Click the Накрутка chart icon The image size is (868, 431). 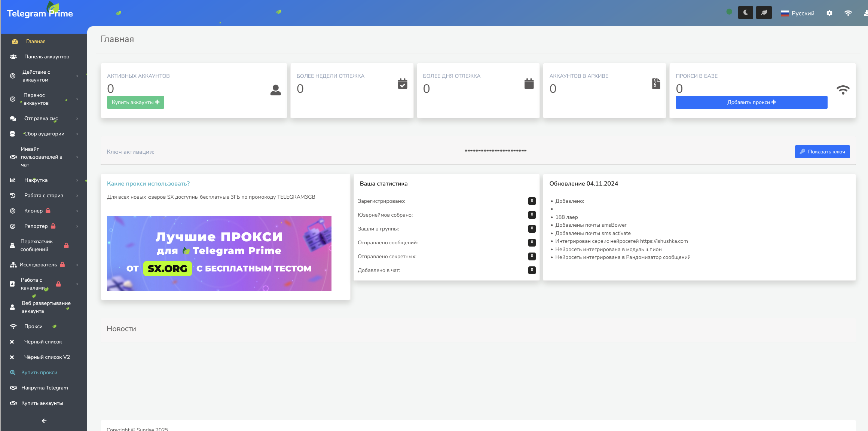coord(13,180)
